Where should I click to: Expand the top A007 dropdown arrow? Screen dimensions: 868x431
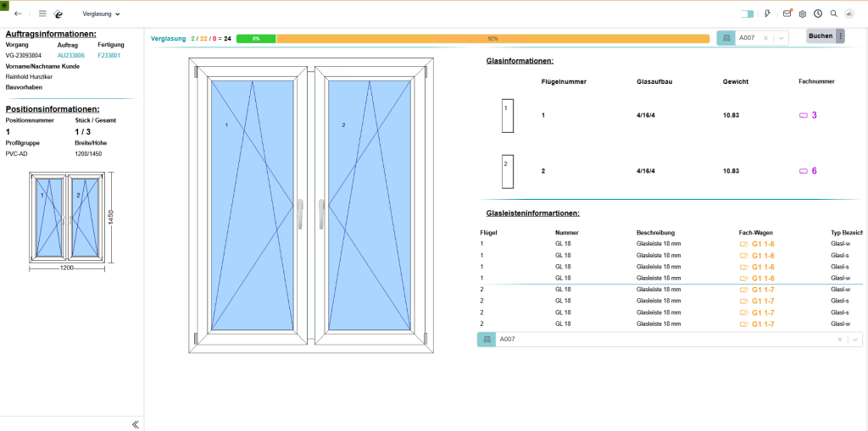[x=781, y=38]
